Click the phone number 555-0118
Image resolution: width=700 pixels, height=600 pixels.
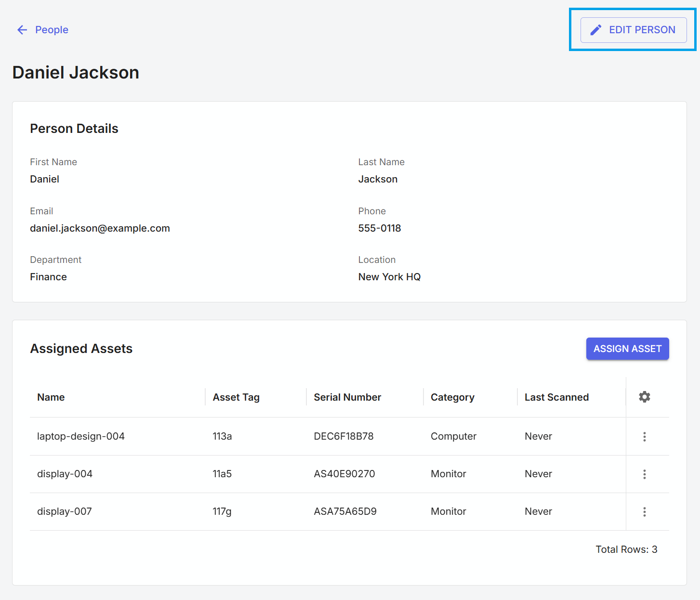380,228
